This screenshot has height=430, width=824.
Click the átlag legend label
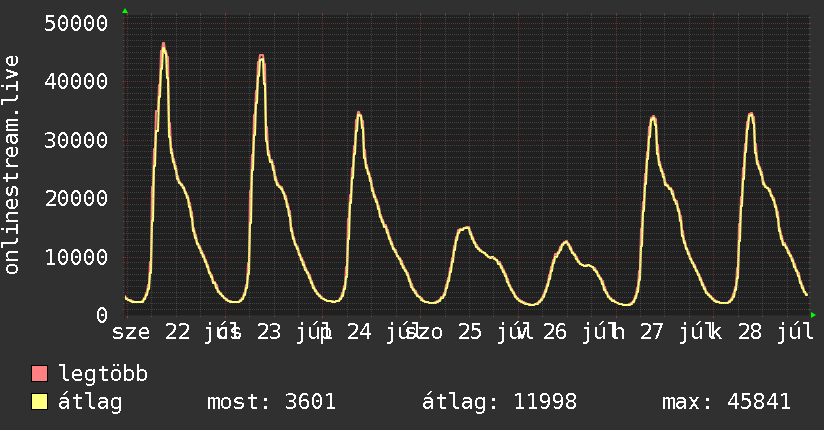click(x=90, y=402)
